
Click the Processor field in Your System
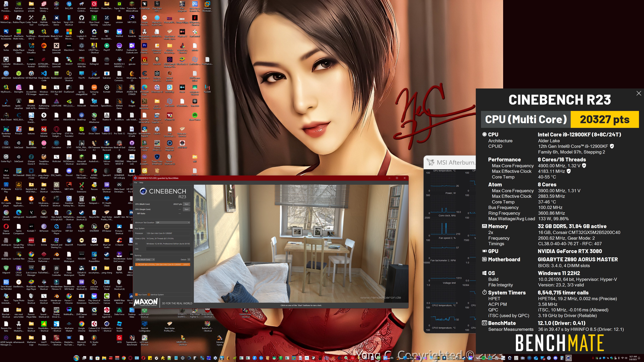(x=168, y=233)
